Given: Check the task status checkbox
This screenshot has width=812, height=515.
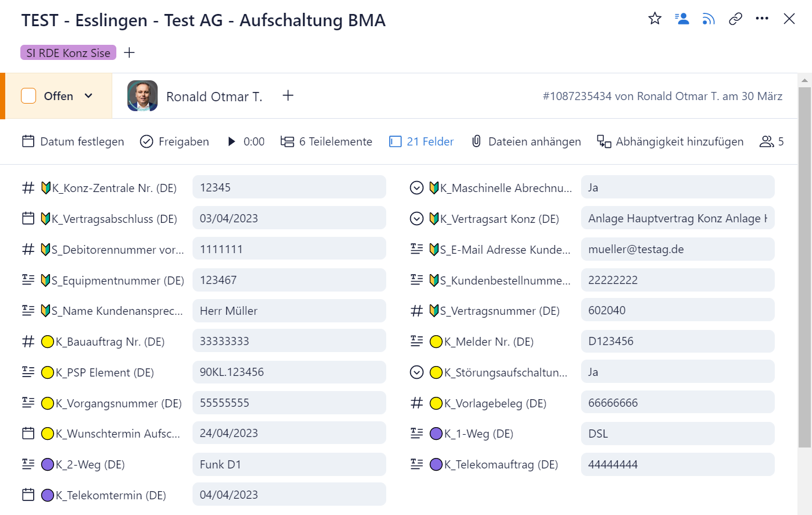Looking at the screenshot, I should click(29, 96).
